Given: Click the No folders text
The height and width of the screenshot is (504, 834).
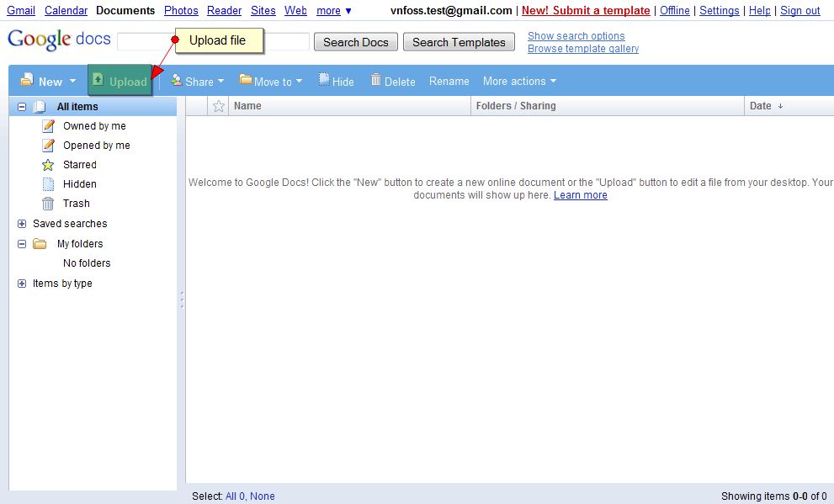Looking at the screenshot, I should [x=87, y=263].
